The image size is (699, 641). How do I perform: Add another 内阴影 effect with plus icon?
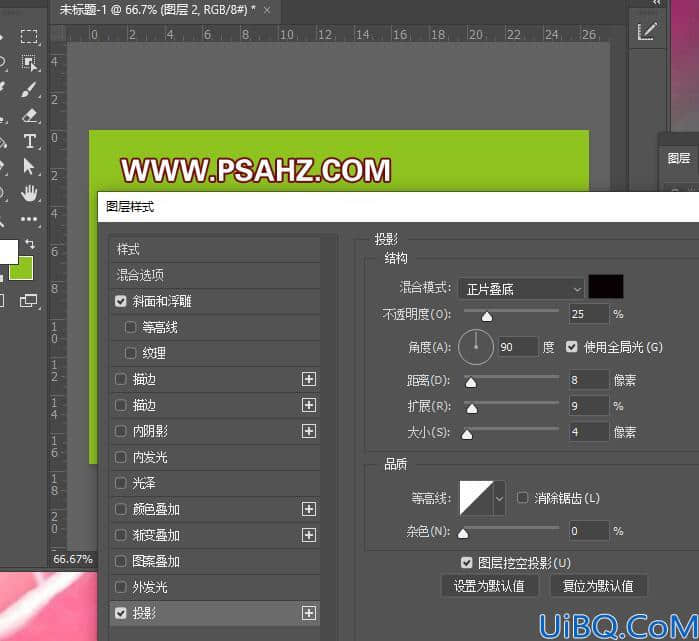309,431
